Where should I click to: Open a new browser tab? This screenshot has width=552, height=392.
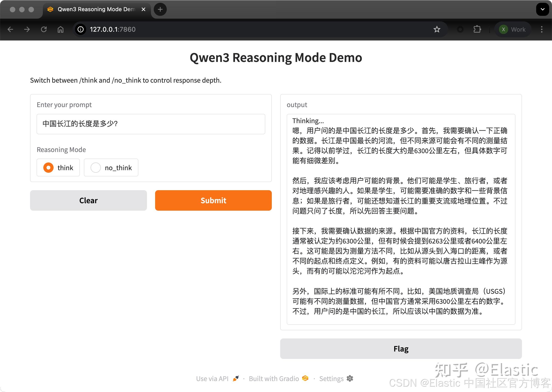(160, 9)
